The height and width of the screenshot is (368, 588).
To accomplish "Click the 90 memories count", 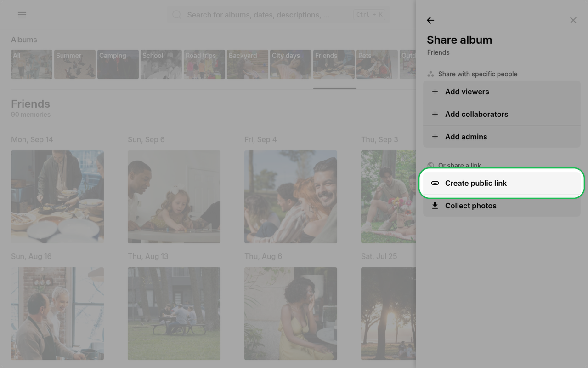I will (31, 115).
